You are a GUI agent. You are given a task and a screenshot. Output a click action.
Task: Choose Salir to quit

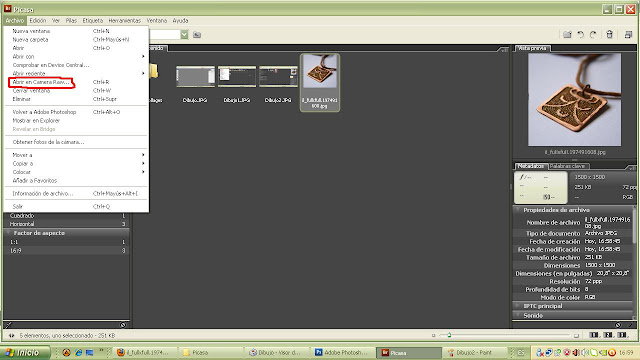click(x=76, y=207)
